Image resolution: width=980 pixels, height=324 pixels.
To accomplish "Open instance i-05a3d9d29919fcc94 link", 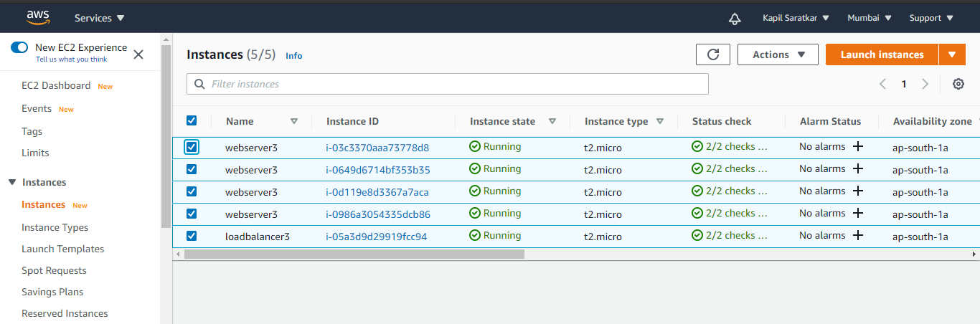I will click(x=377, y=237).
